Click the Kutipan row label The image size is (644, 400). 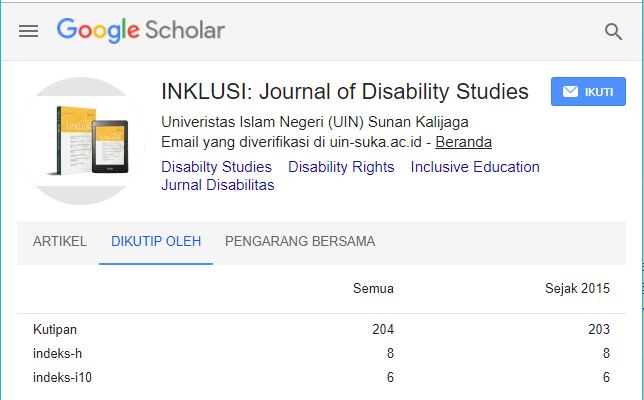click(55, 329)
